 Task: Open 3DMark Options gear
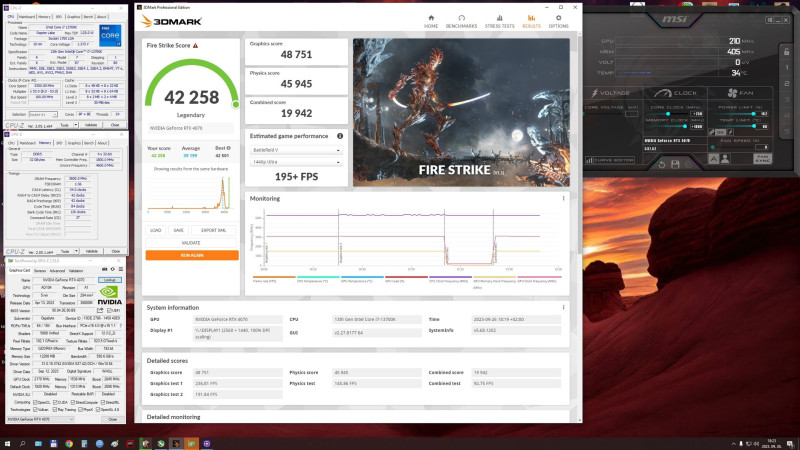point(558,21)
